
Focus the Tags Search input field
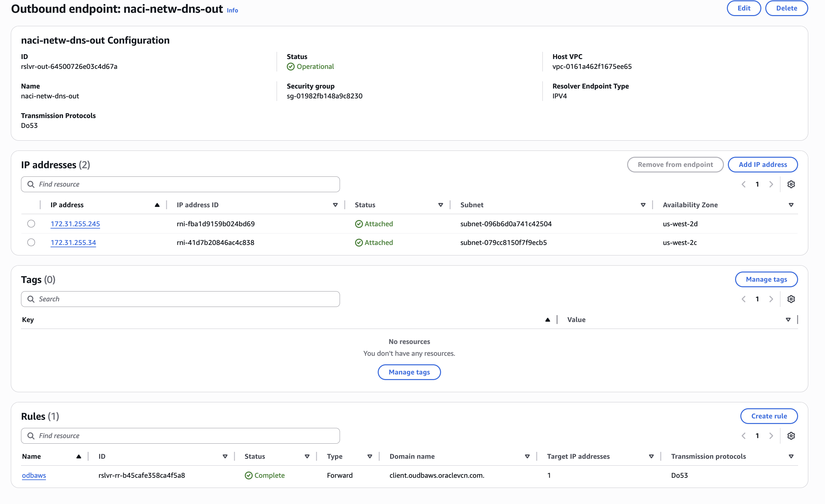pyautogui.click(x=181, y=299)
